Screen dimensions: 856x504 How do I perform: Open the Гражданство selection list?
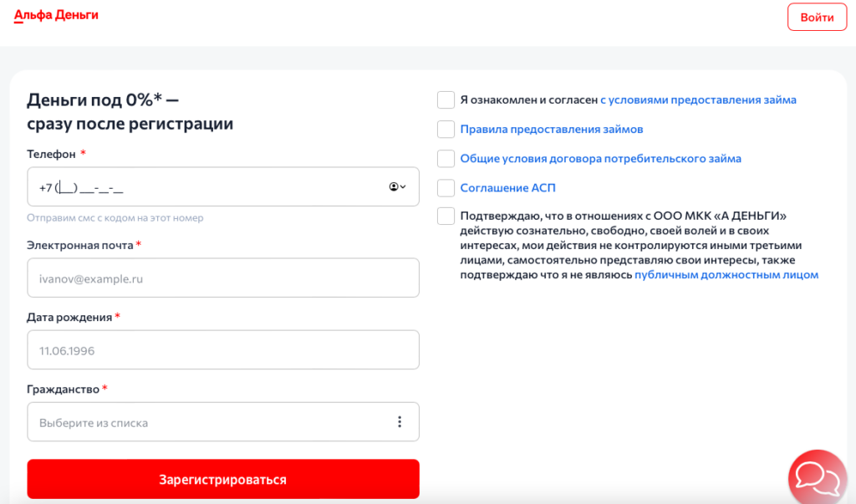(209, 421)
